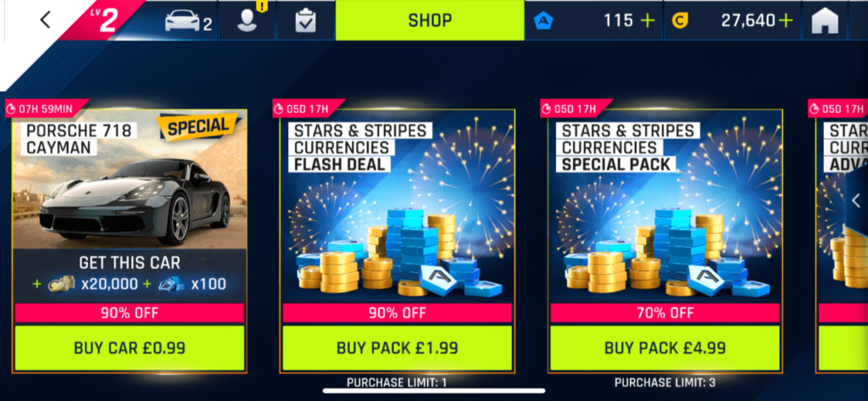Screen dimensions: 868x401
Task: Tap the Porsche offer timer badge
Action: click(46, 109)
